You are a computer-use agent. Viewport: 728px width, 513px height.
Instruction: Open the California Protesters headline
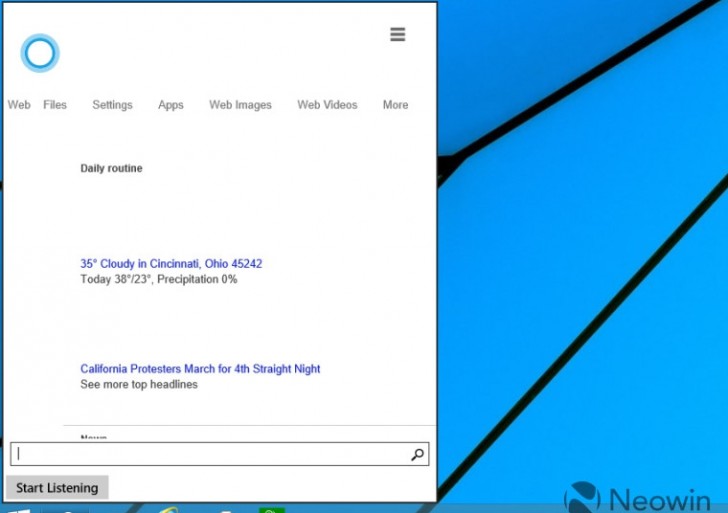pyautogui.click(x=200, y=369)
